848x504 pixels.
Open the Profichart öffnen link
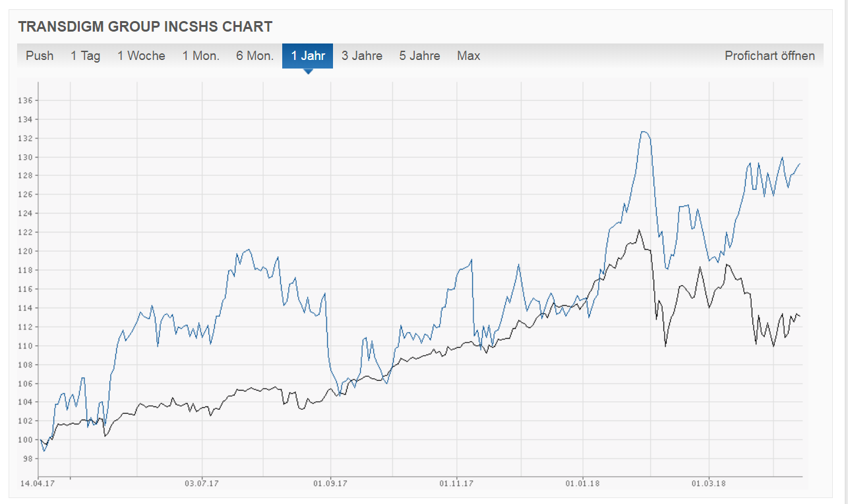[x=770, y=56]
